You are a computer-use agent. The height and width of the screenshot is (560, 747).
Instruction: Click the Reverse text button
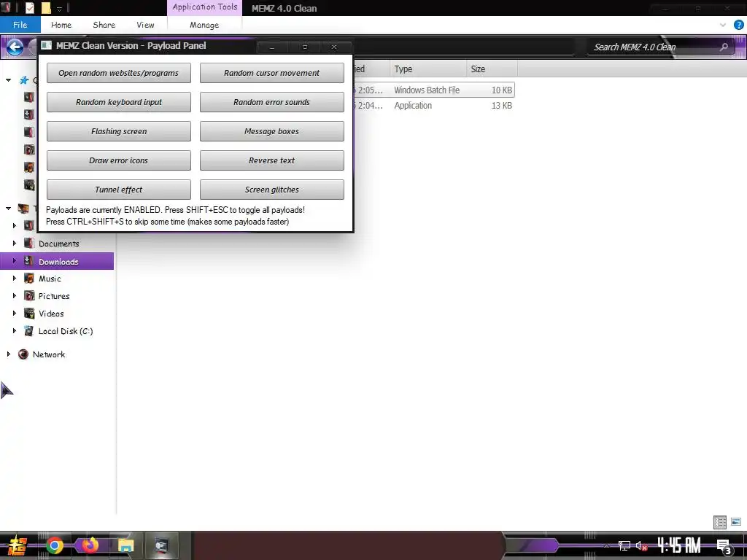[271, 160]
